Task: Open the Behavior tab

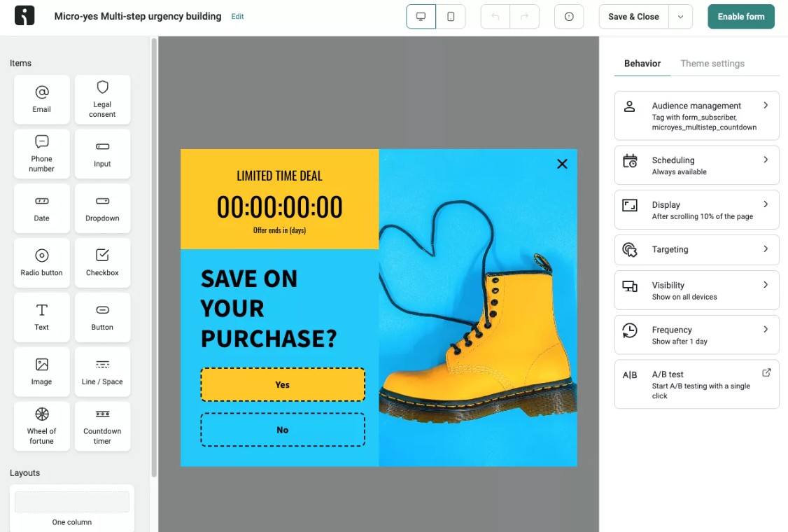Action: [x=642, y=63]
